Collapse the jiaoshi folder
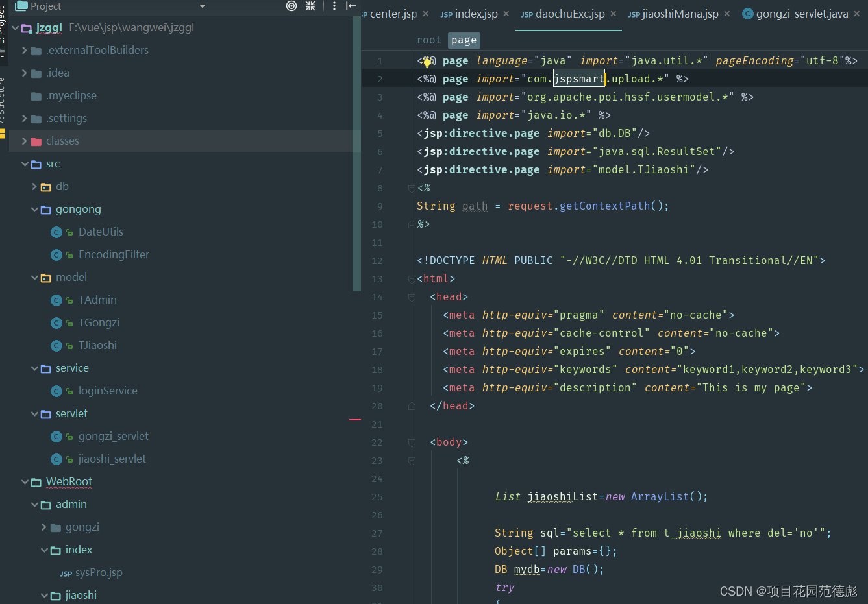The width and height of the screenshot is (868, 604). click(44, 596)
